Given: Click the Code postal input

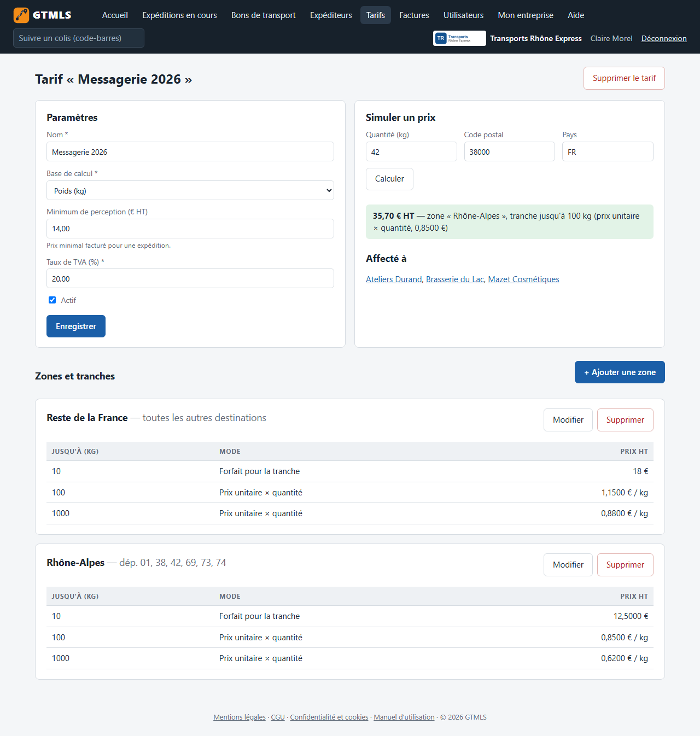Looking at the screenshot, I should (510, 152).
